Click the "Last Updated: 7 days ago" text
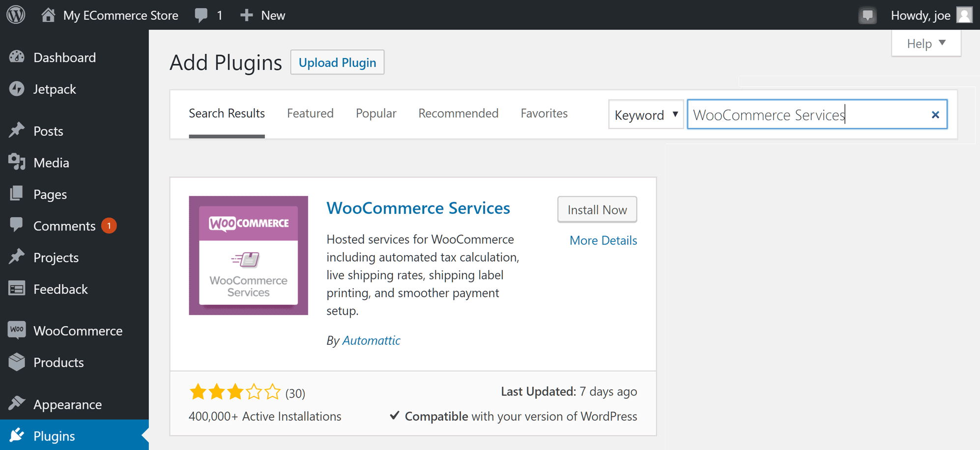 tap(569, 391)
